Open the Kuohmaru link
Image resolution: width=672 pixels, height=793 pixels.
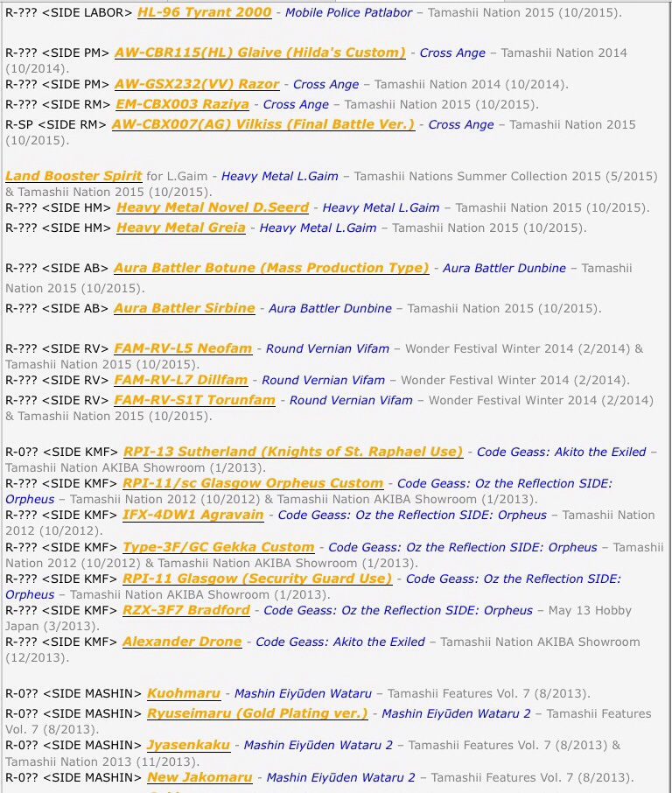pos(184,693)
